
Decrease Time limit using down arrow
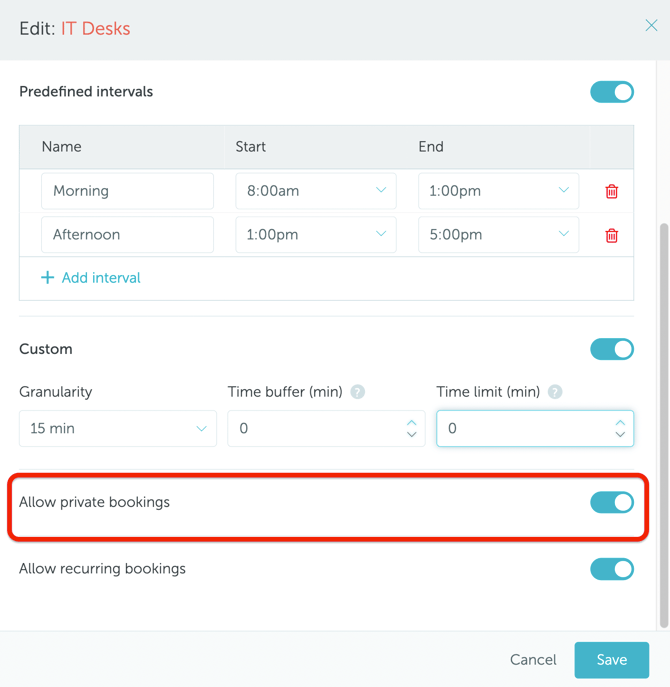pyautogui.click(x=620, y=435)
